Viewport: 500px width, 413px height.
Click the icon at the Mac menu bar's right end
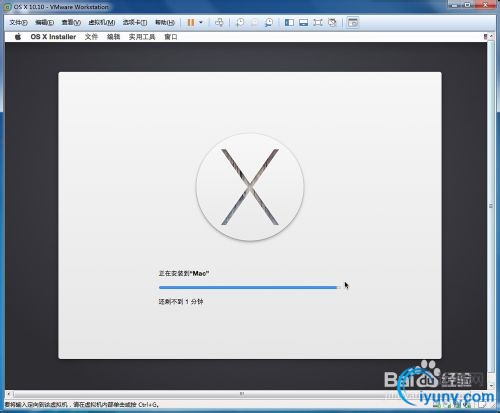coord(485,37)
